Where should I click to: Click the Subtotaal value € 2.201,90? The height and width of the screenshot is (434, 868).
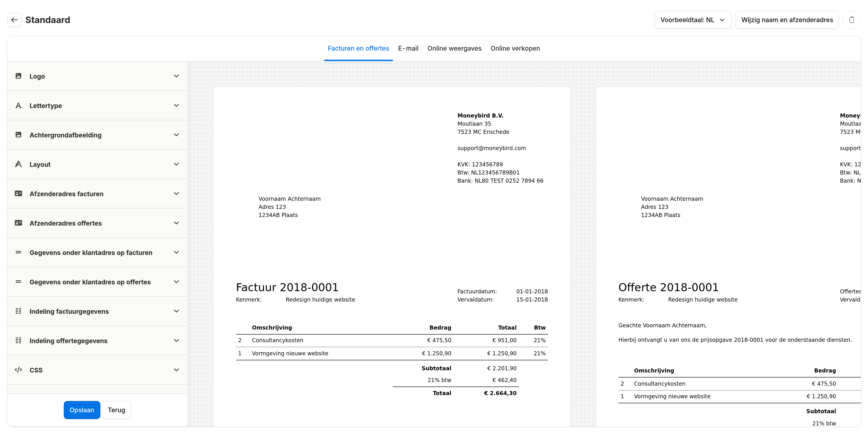point(501,368)
